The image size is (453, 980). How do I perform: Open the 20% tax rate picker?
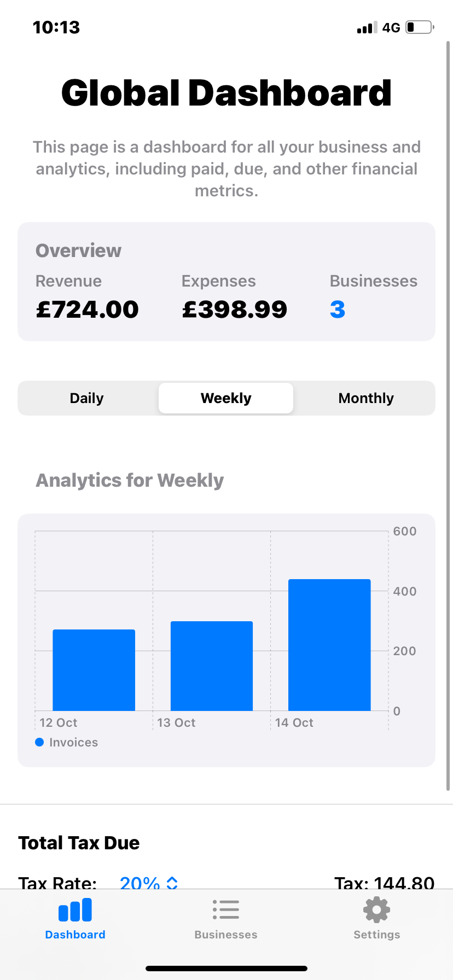[140, 882]
